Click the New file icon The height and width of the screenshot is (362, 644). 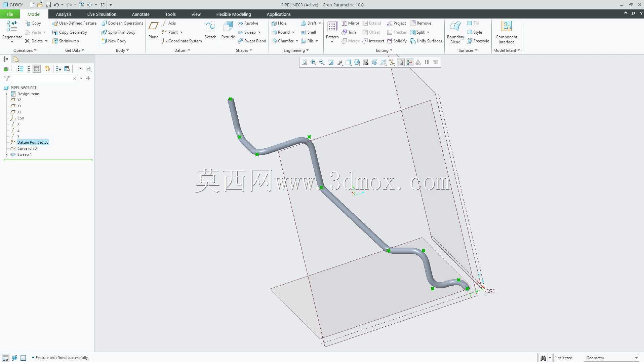click(x=32, y=5)
